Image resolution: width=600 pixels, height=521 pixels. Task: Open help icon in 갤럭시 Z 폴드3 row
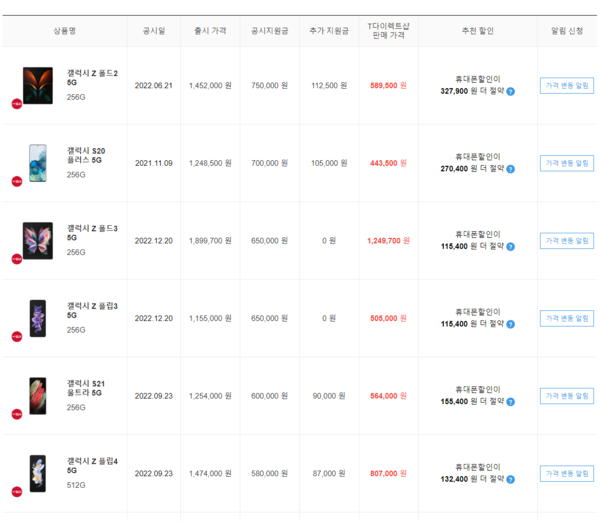pyautogui.click(x=510, y=247)
